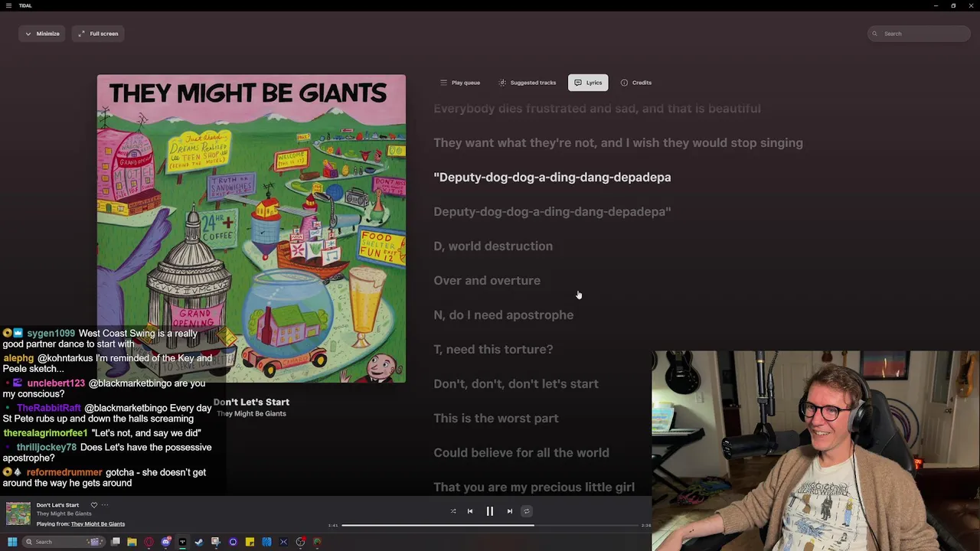980x551 pixels.
Task: Like Don't Let's Start with heart icon
Action: [x=94, y=505]
